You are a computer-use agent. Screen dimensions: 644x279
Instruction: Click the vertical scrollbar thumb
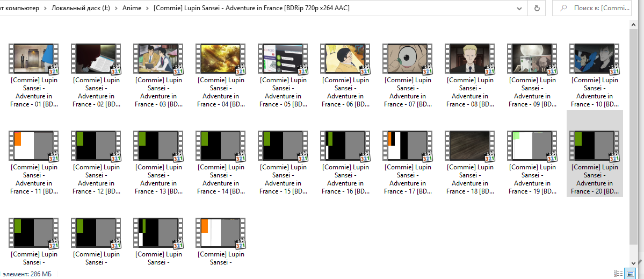click(x=634, y=136)
